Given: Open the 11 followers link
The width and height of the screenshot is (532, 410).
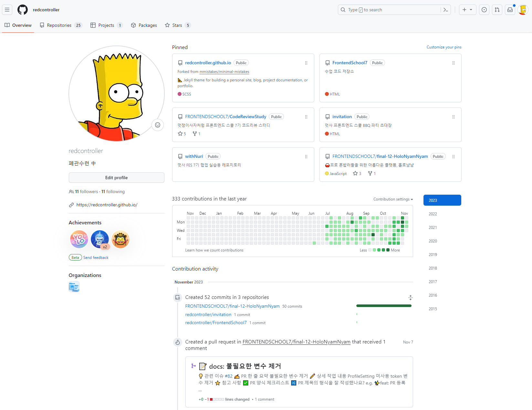Looking at the screenshot, I should point(86,191).
